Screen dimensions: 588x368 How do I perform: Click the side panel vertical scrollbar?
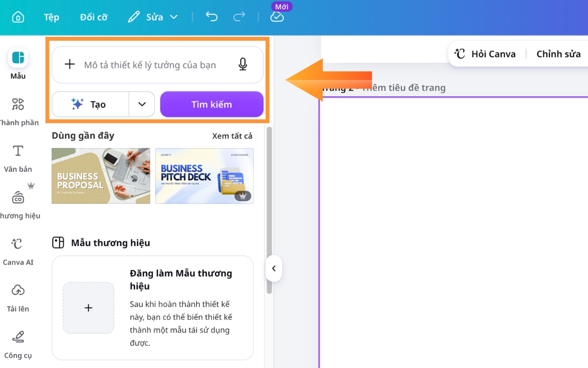point(269,210)
